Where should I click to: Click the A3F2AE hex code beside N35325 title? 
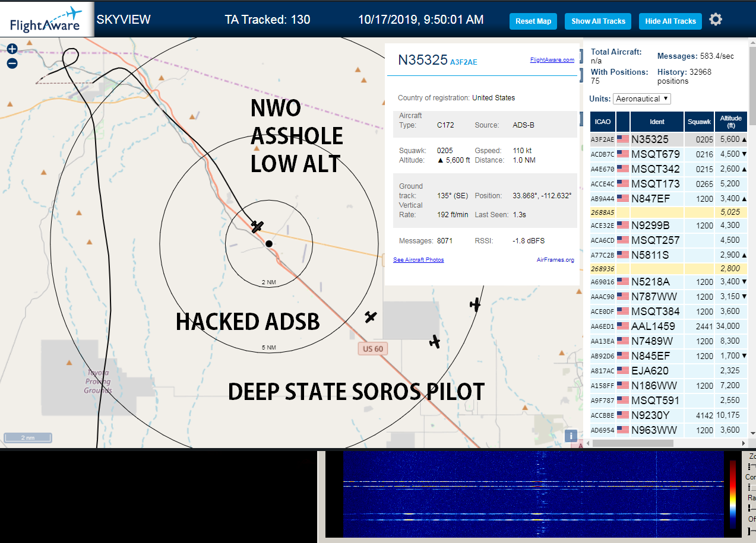tap(464, 62)
